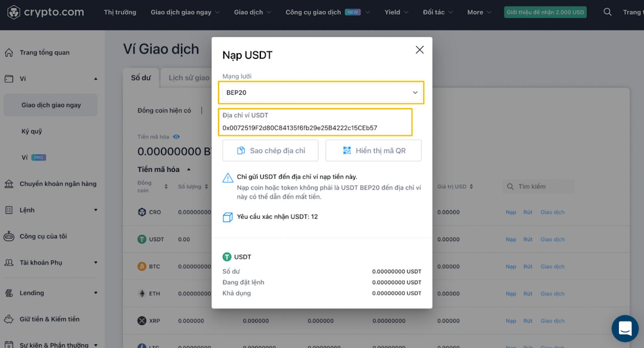
Task: Open Công cụ giao dịch menu
Action: (x=327, y=12)
